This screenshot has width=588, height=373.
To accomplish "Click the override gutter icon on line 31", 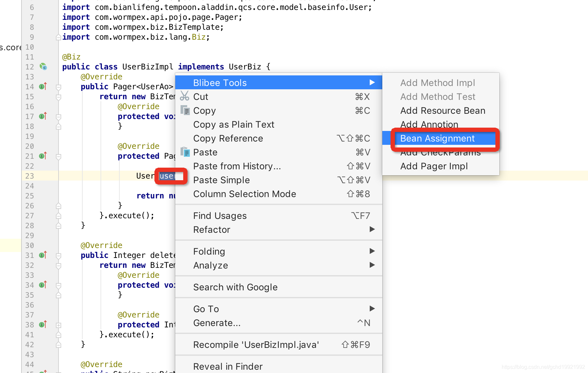I will 43,255.
